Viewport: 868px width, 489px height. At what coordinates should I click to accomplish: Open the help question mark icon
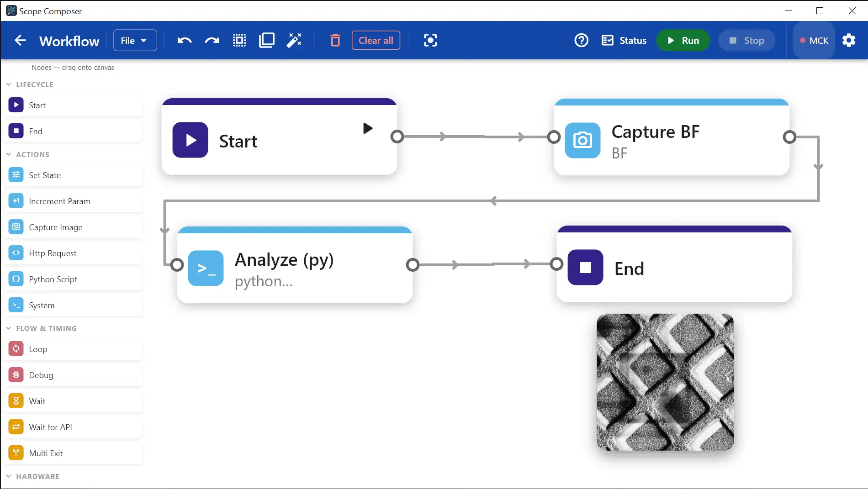click(x=581, y=41)
